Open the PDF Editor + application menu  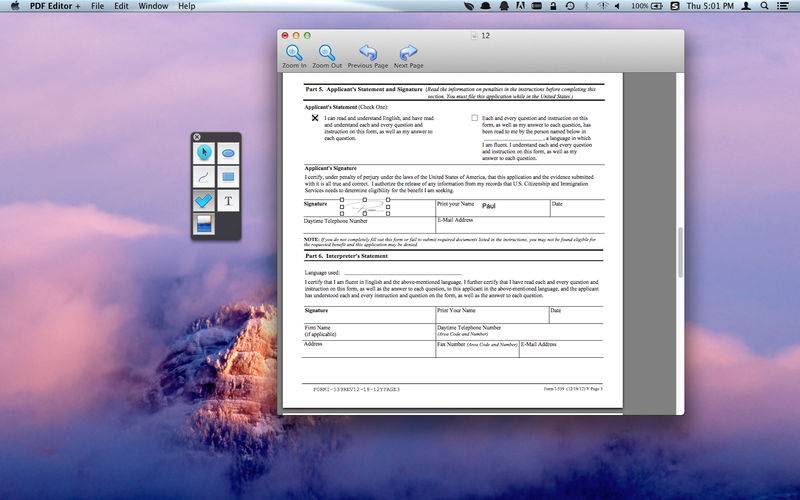click(x=55, y=6)
